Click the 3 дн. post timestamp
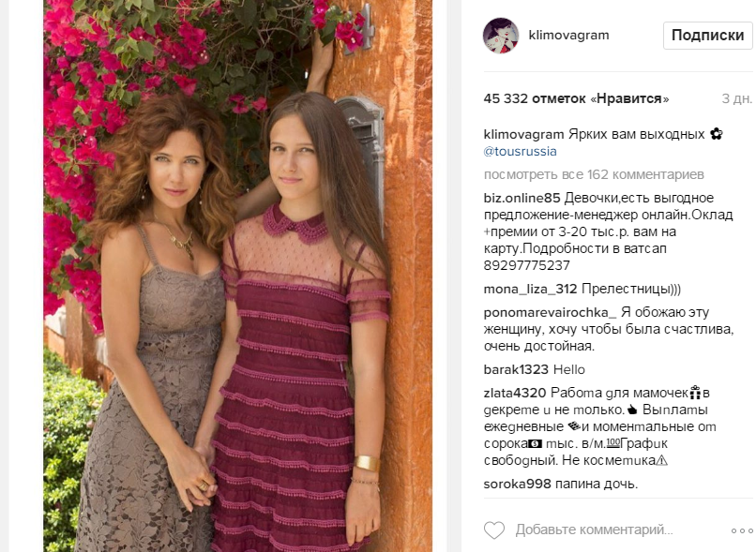The image size is (756, 552). (736, 98)
